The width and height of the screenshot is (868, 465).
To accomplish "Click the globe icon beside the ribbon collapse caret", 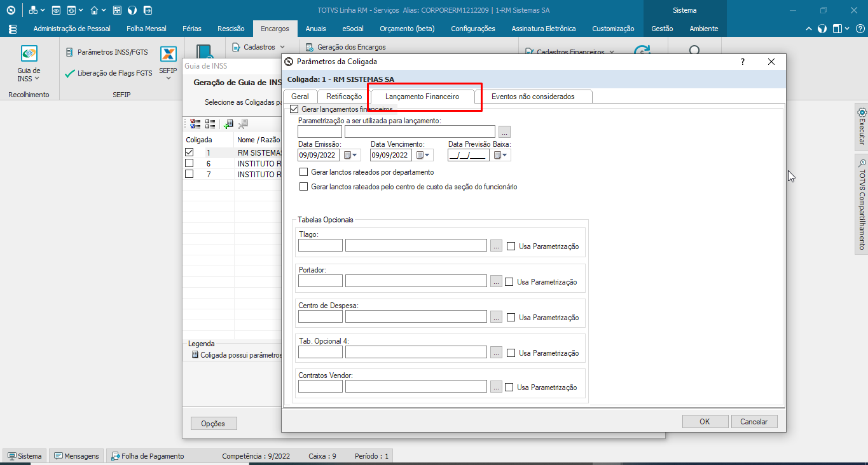I will click(x=822, y=29).
